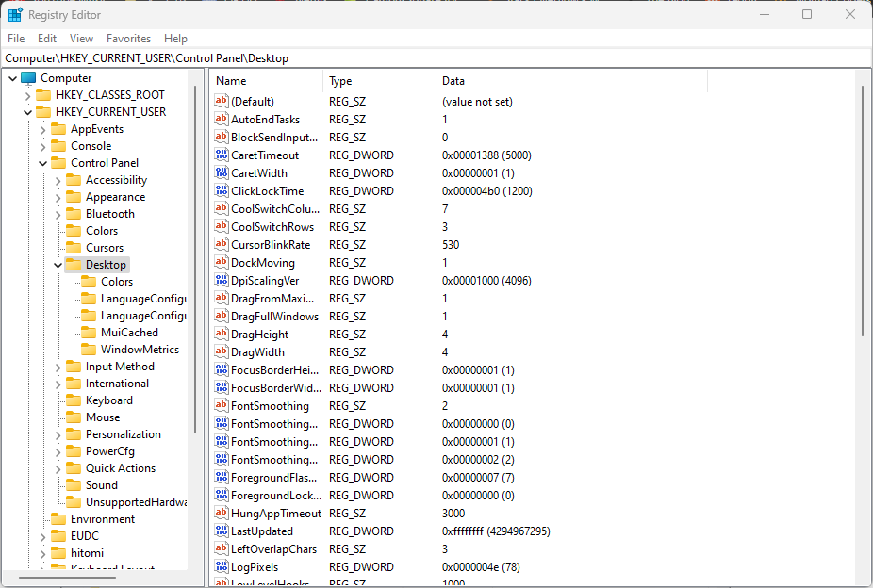Click the binary icon beside CaretTimeout

coord(221,155)
